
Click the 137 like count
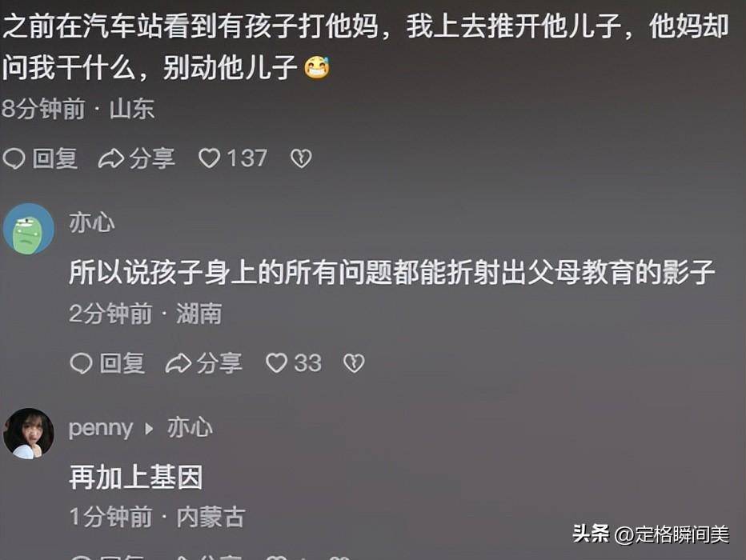pos(247,158)
